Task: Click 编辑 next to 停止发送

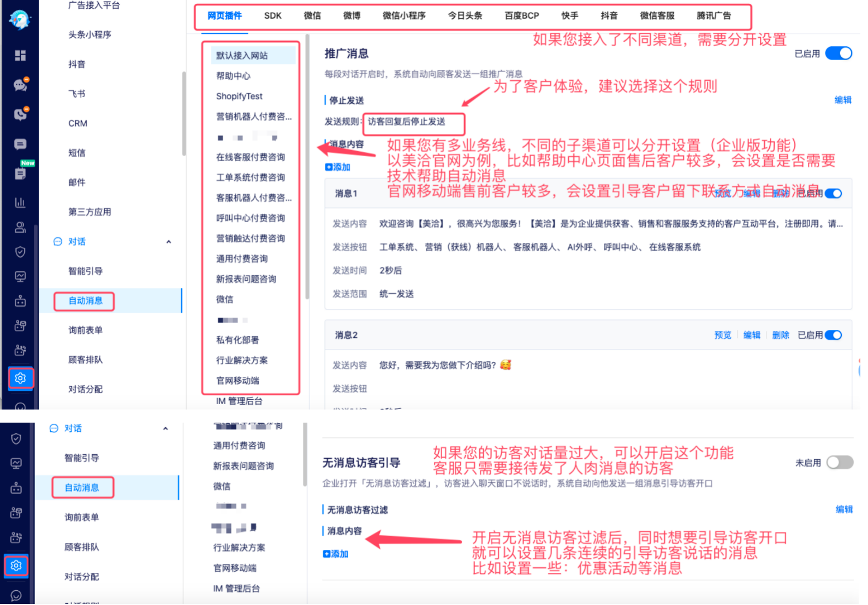Action: click(843, 100)
